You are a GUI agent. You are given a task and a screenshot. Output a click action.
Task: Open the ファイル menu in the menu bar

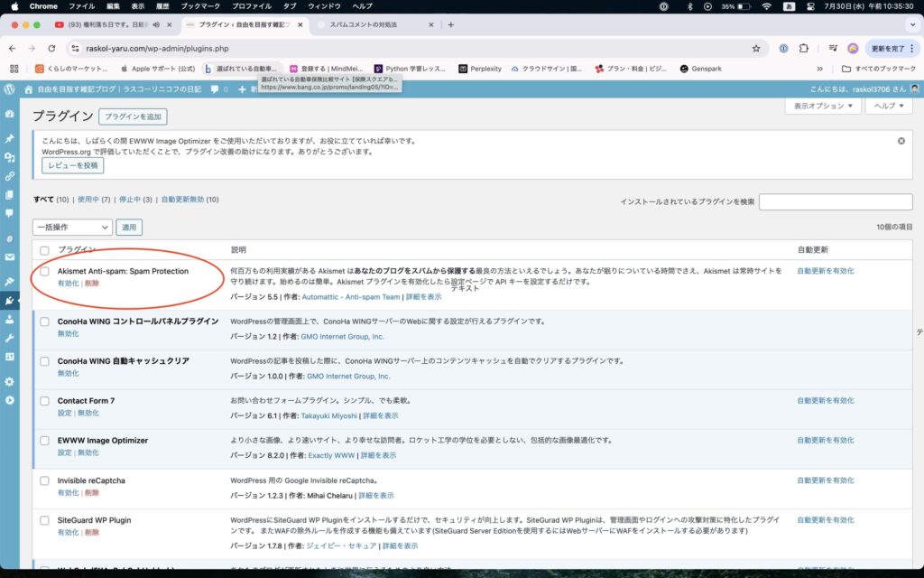(x=81, y=6)
